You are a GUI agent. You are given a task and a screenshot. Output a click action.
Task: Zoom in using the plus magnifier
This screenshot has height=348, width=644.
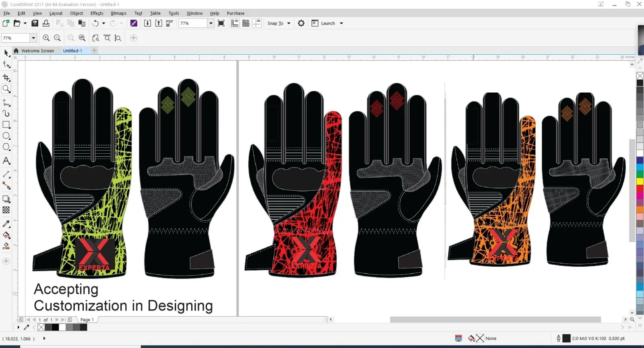(x=46, y=38)
